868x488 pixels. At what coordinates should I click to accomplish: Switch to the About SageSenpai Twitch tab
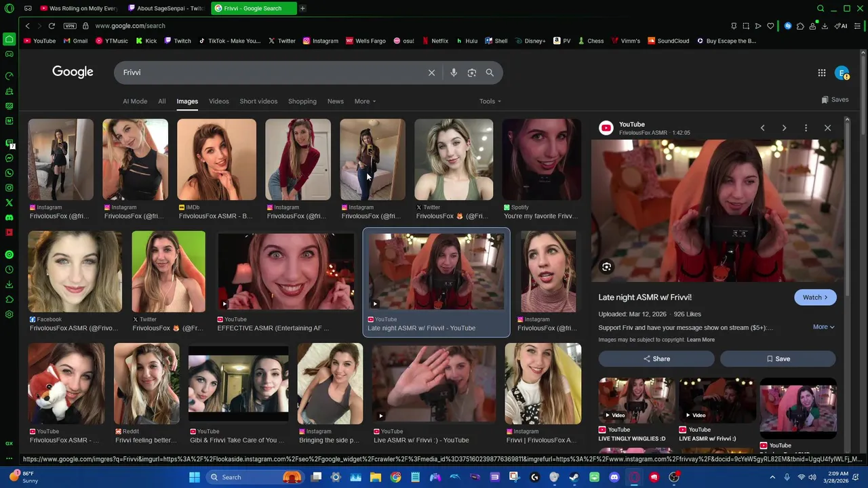tap(165, 9)
